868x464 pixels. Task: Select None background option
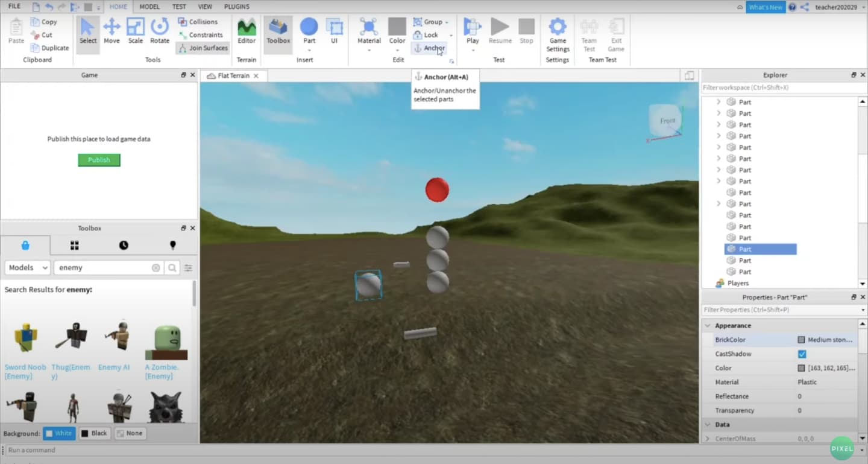coord(130,433)
